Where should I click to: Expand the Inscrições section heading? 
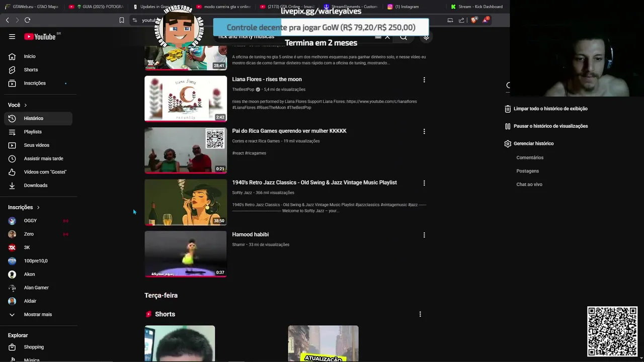click(24, 207)
